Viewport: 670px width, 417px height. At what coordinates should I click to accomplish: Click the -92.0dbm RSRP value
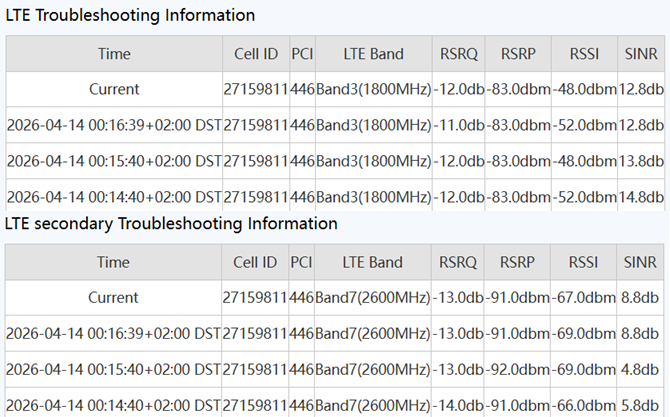pos(518,369)
